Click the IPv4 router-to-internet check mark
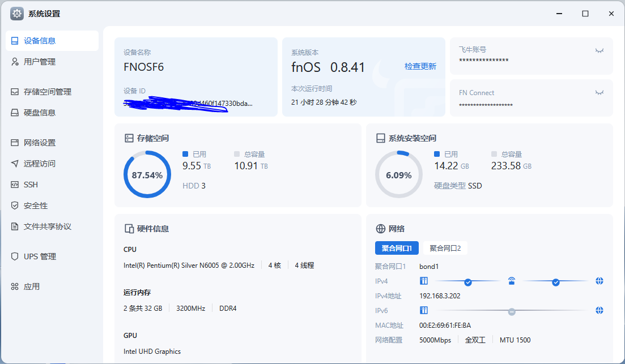Viewport: 625px width, 364px height. (x=556, y=282)
